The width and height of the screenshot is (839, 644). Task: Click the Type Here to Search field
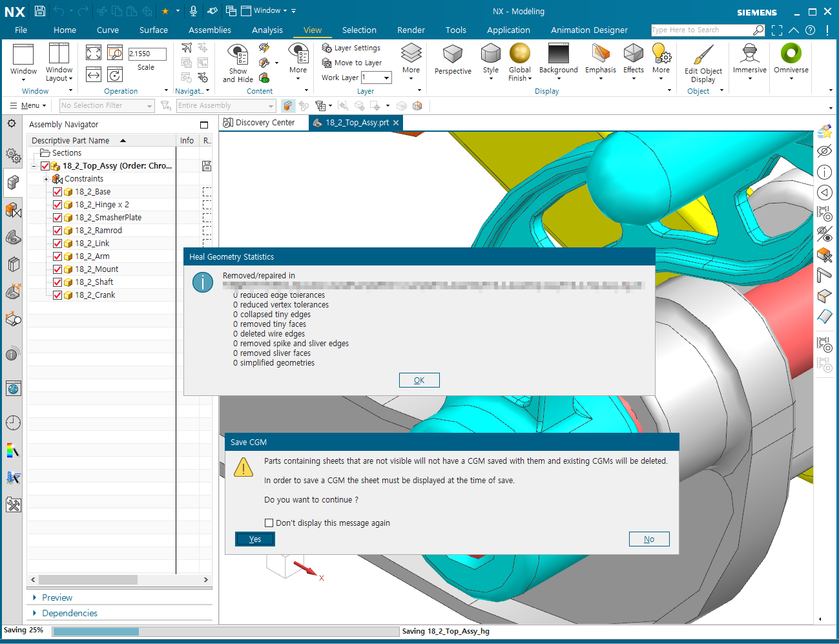pyautogui.click(x=701, y=30)
